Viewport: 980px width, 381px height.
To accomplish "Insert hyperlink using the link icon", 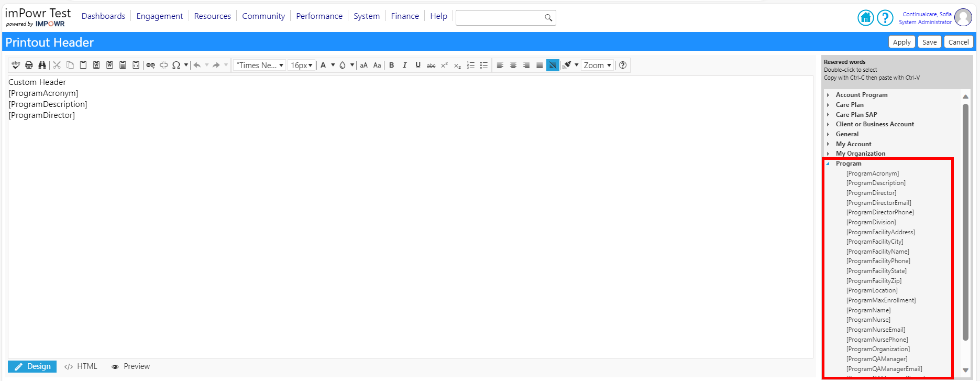I will [x=150, y=65].
